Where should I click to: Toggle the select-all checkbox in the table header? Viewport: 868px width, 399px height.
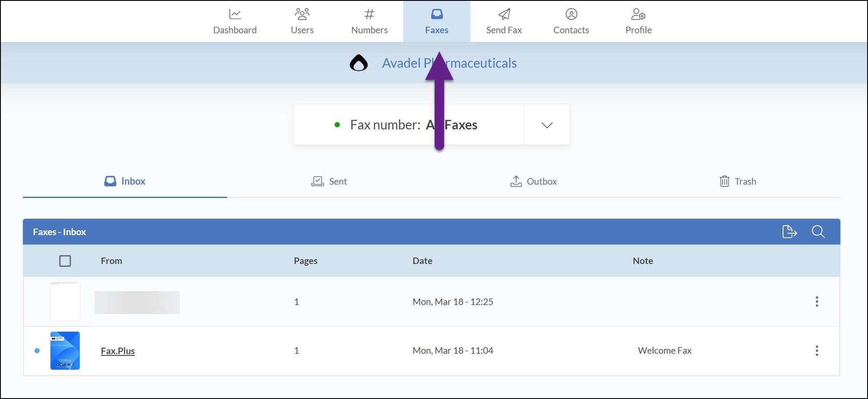tap(65, 261)
